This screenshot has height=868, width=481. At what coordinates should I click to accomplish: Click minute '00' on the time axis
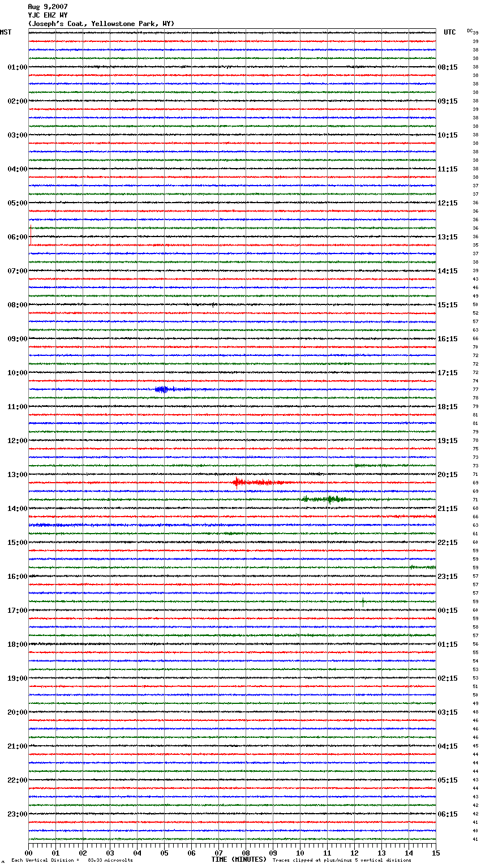click(28, 853)
